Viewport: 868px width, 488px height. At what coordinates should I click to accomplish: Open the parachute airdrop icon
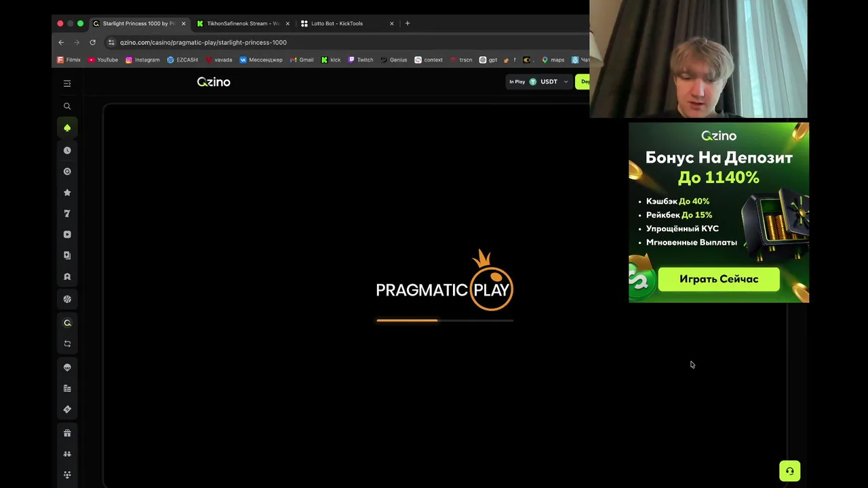click(67, 367)
